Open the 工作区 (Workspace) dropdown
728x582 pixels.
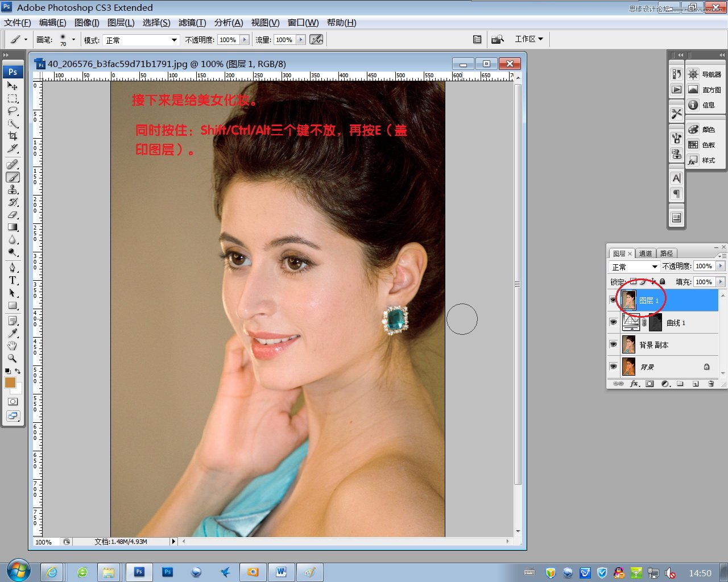[528, 39]
